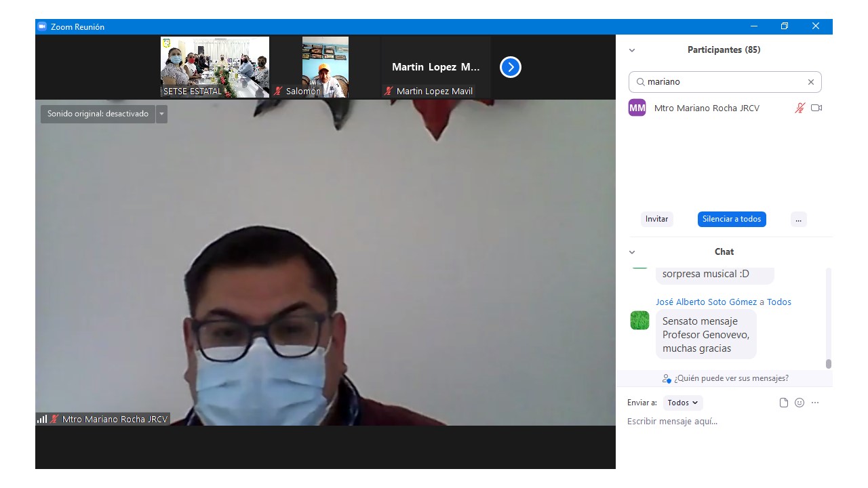Toggle Mariano Rocha's camera icon in the list

(816, 108)
